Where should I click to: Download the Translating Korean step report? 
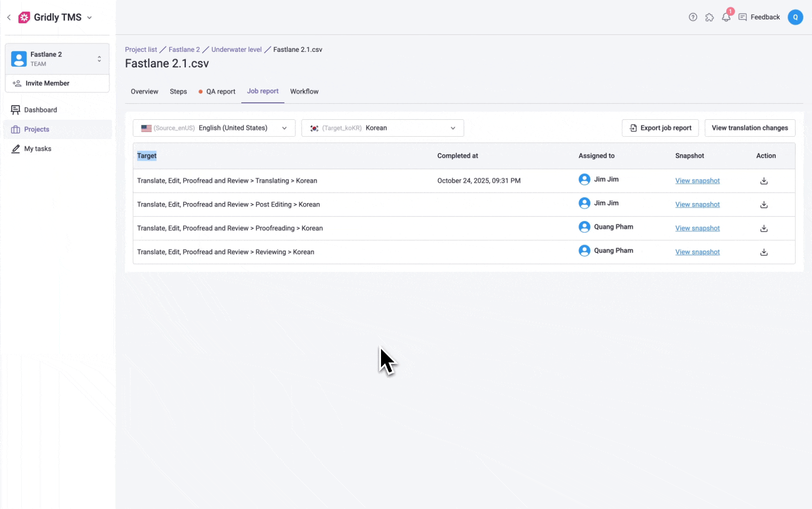click(x=764, y=181)
